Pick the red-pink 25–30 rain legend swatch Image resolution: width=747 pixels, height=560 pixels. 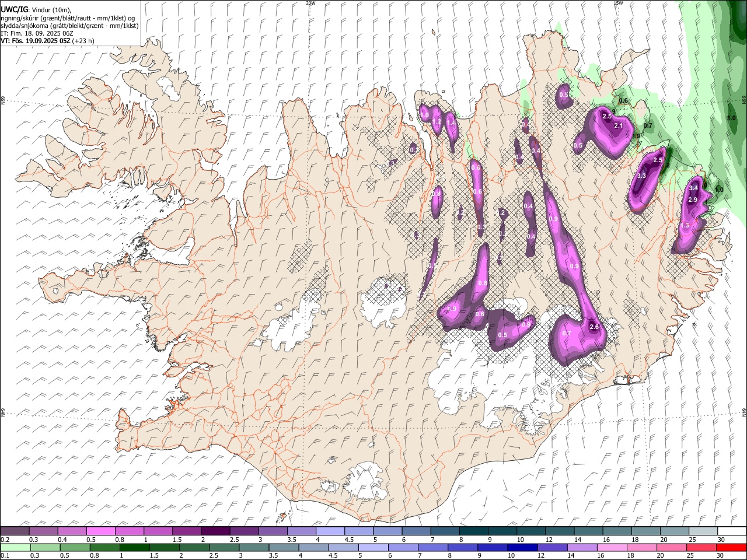point(701,548)
